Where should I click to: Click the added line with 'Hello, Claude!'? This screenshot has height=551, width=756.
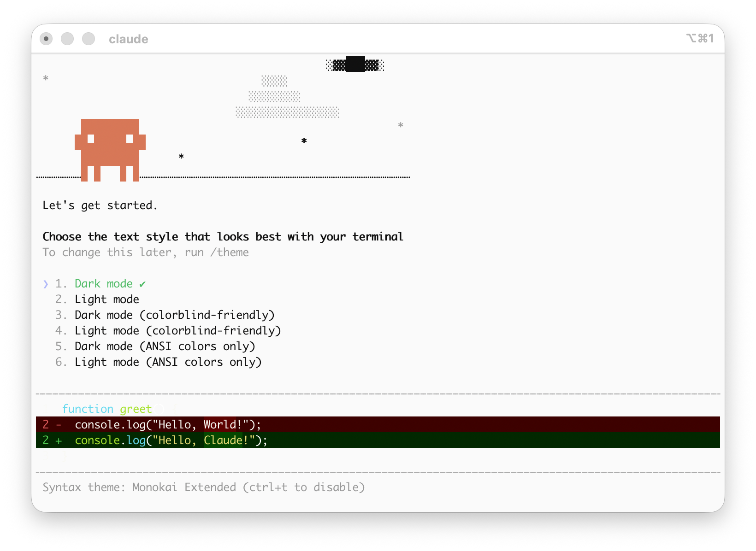tap(378, 440)
